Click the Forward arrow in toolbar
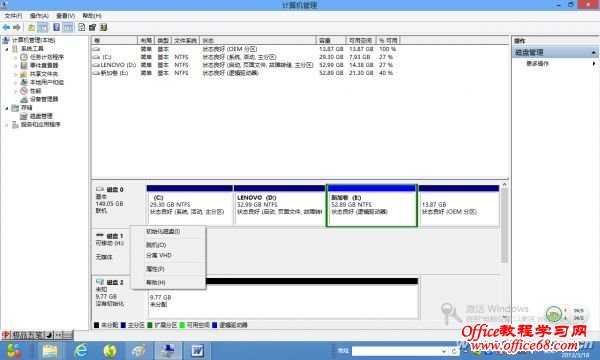 pyautogui.click(x=17, y=28)
